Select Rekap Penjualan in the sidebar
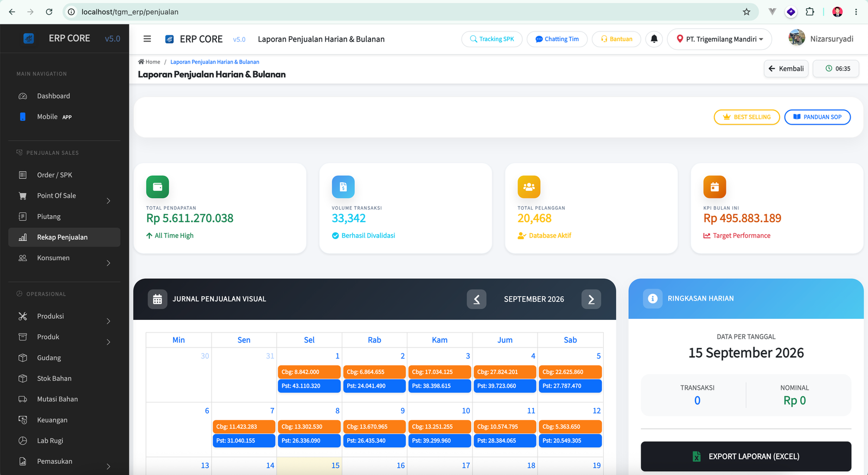 (x=64, y=237)
